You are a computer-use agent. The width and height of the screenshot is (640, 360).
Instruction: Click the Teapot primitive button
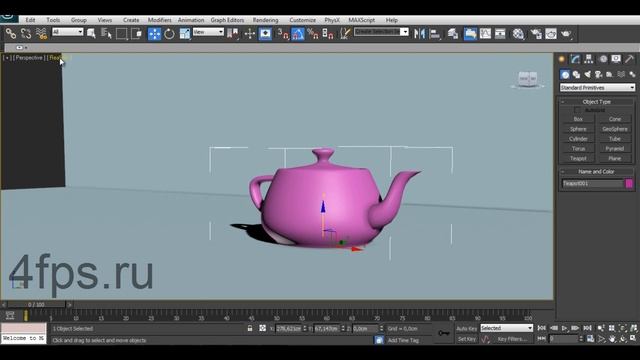click(578, 158)
